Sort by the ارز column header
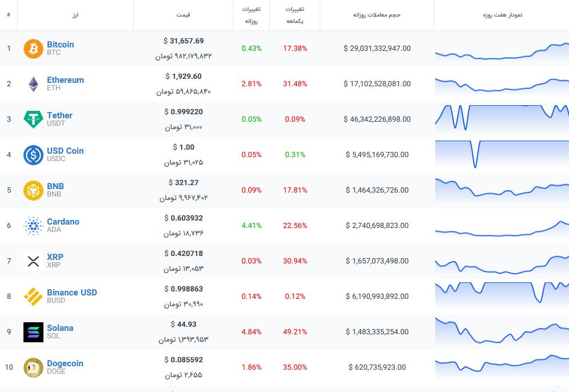Screen dimensions: 569x392 coord(75,15)
